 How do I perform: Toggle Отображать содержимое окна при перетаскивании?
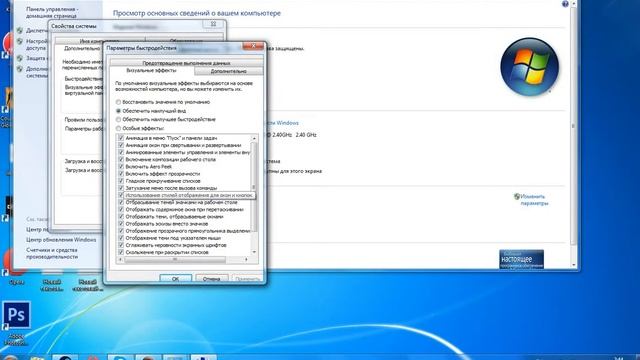point(121,209)
